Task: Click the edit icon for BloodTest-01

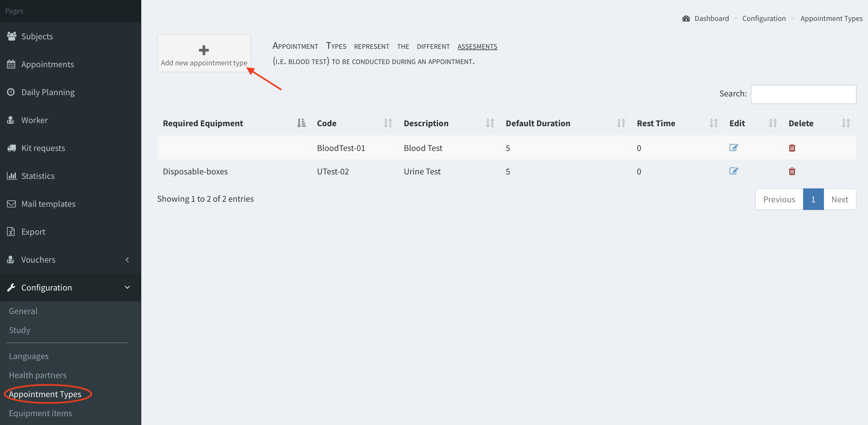Action: point(733,148)
